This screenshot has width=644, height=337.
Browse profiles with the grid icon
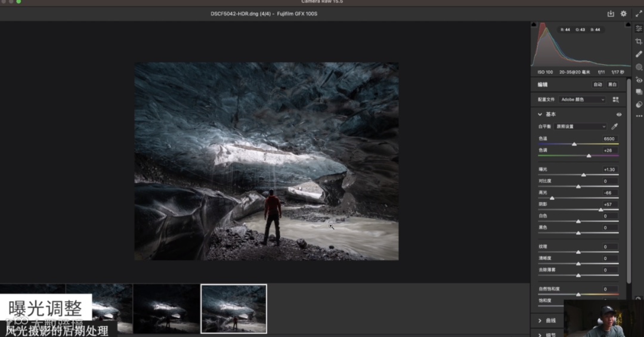[615, 100]
